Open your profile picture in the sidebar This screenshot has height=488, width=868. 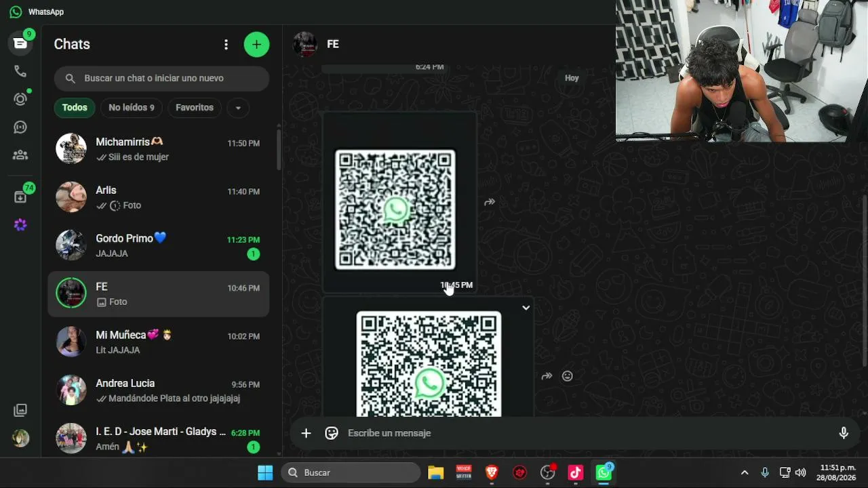coord(20,438)
